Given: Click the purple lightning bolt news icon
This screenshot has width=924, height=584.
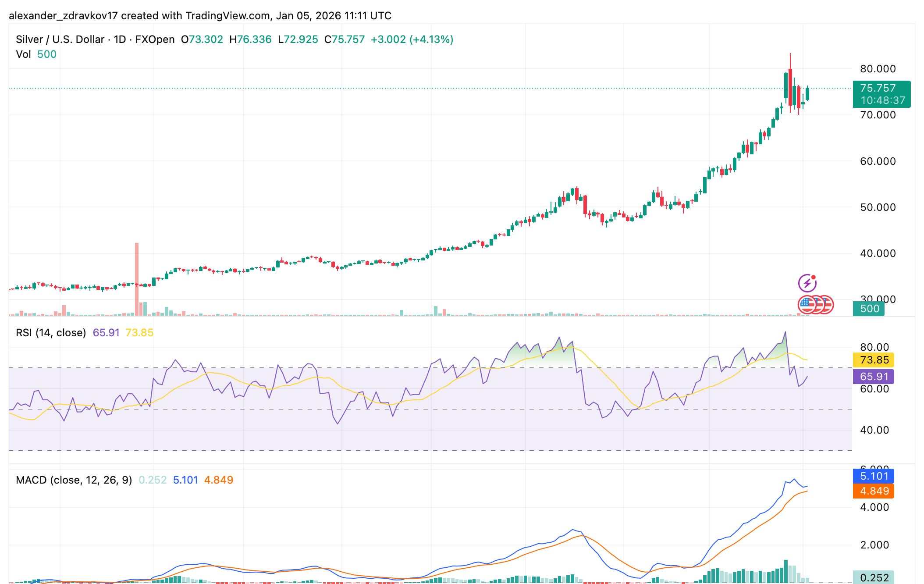Looking at the screenshot, I should pos(807,283).
